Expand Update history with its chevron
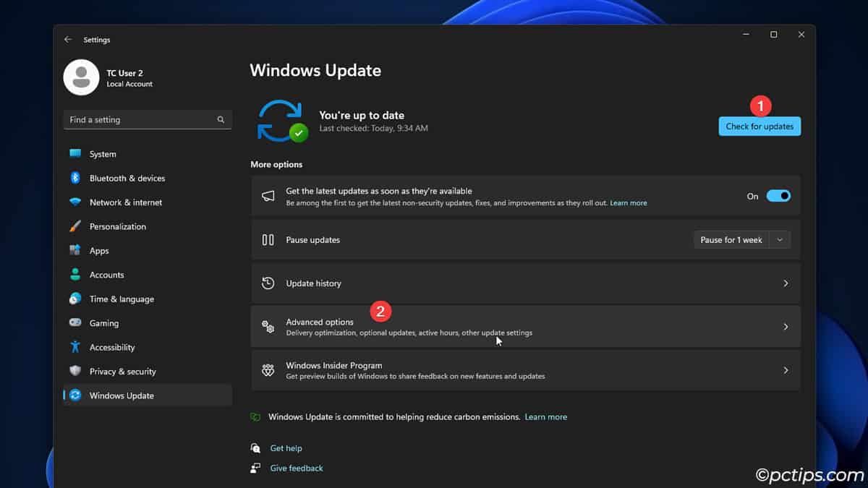Viewport: 868px width, 488px height. (786, 283)
